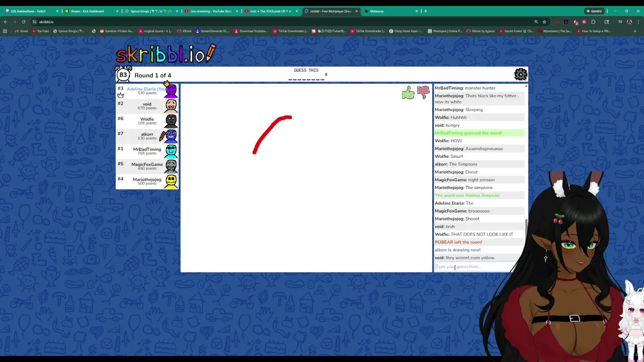This screenshot has height=362, width=644.
Task: Switch to Stream - Kick Dashboard tab
Action: pos(91,11)
